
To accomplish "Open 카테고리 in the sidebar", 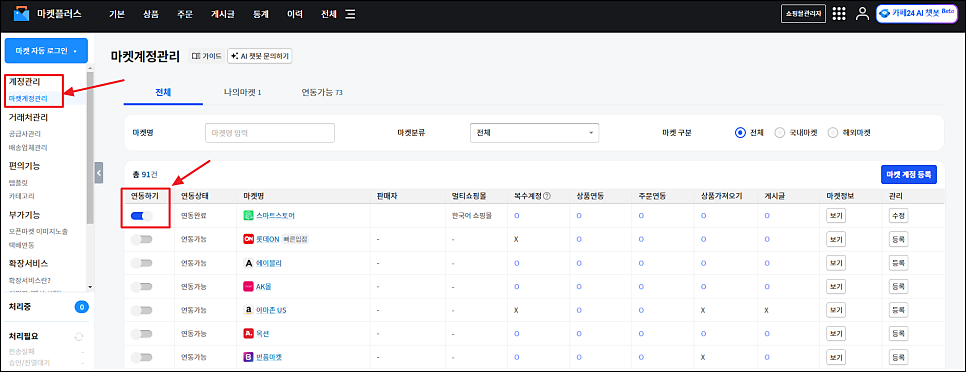I will tap(21, 196).
